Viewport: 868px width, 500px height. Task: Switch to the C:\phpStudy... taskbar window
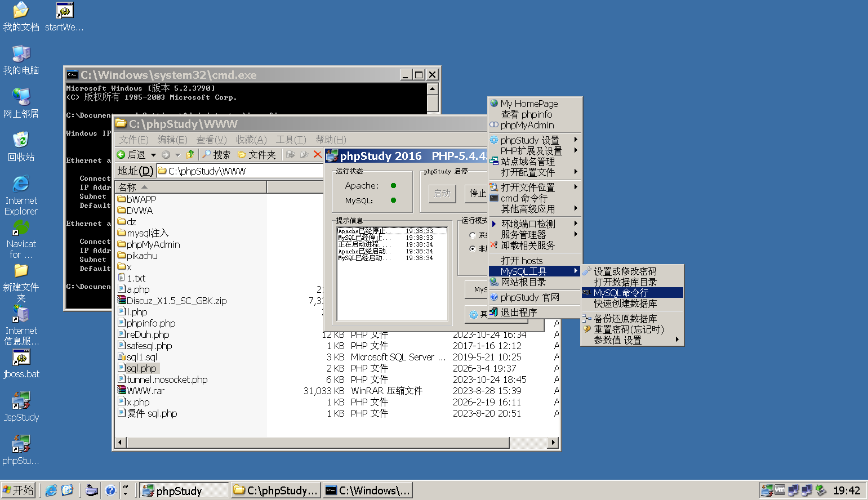coord(276,490)
